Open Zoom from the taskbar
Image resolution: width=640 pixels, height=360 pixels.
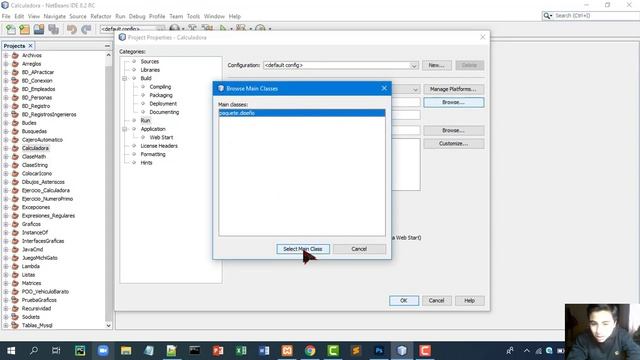pyautogui.click(x=103, y=351)
